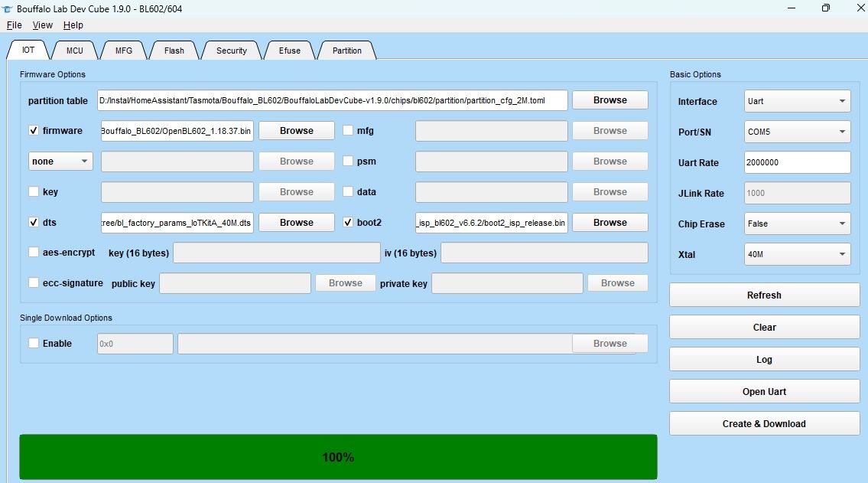
Task: Switch to the Efuse tab
Action: [x=290, y=51]
